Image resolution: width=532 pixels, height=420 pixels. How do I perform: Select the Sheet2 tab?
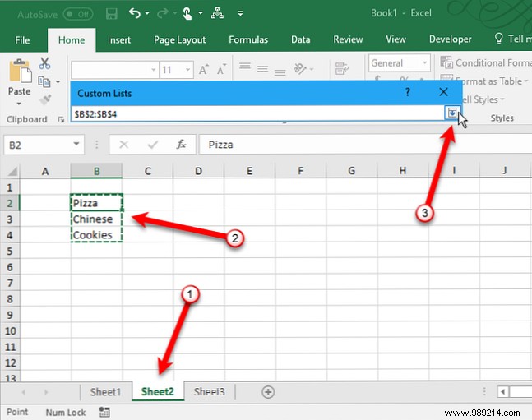click(x=158, y=392)
